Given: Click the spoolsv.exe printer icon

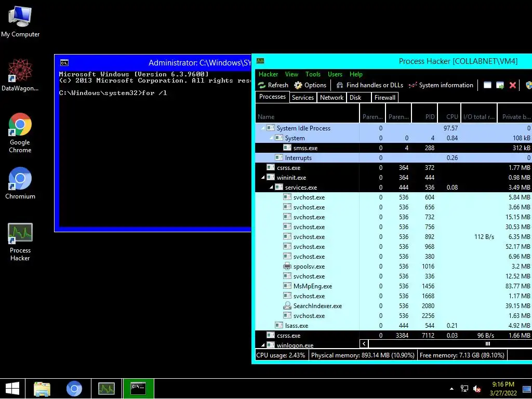Looking at the screenshot, I should tap(287, 267).
